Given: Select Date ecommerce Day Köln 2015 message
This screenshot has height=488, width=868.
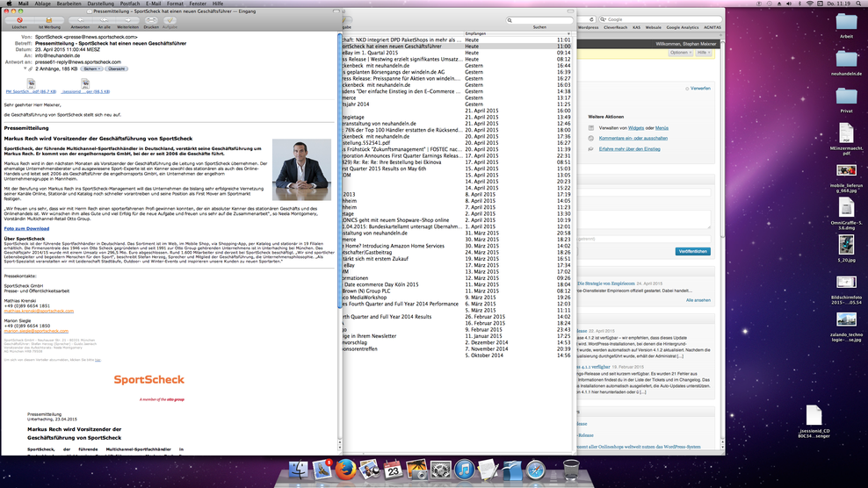Looking at the screenshot, I should click(x=457, y=284).
